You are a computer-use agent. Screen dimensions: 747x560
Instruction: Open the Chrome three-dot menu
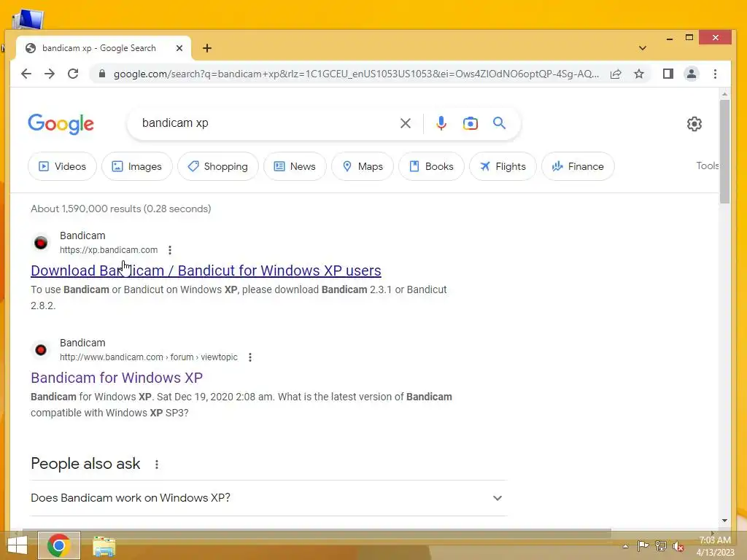pyautogui.click(x=715, y=74)
